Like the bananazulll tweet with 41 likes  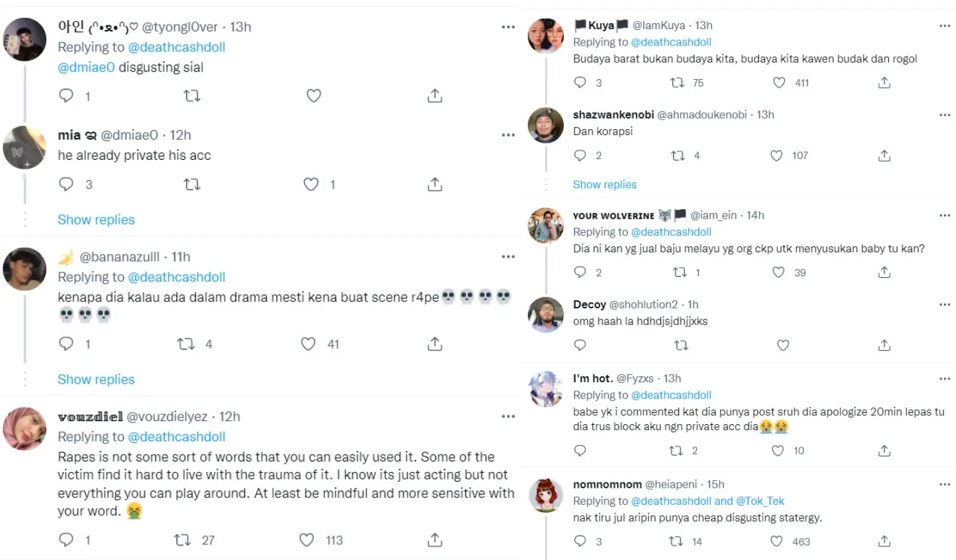point(308,344)
